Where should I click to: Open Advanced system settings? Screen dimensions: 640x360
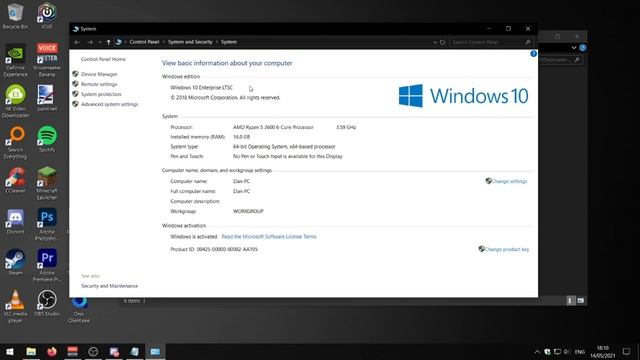(109, 104)
